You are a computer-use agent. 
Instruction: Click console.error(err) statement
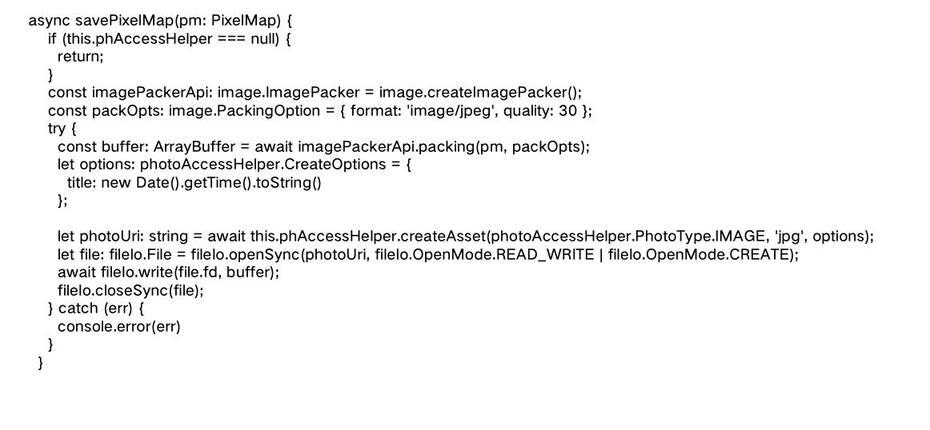(119, 326)
